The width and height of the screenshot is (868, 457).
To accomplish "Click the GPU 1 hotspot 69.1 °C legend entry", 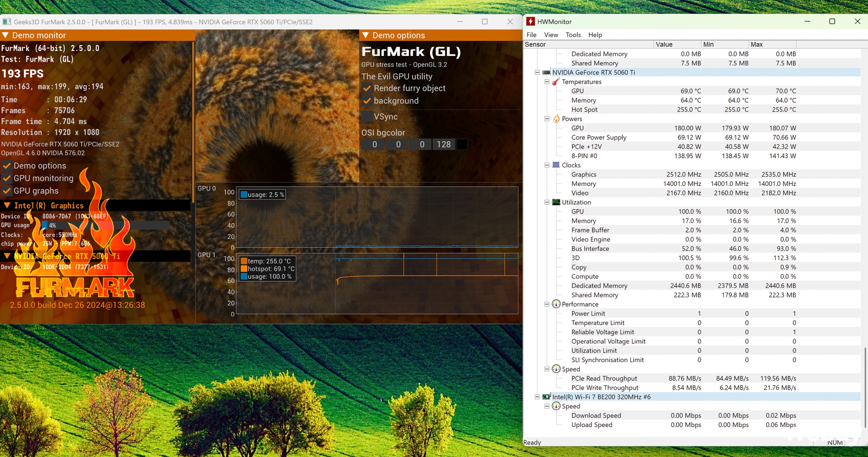I will coord(267,269).
